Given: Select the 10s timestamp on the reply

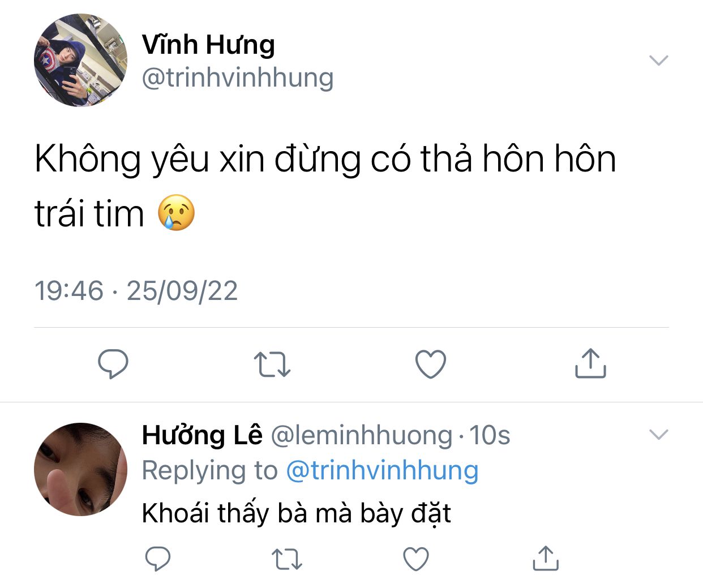Looking at the screenshot, I should coord(490,435).
